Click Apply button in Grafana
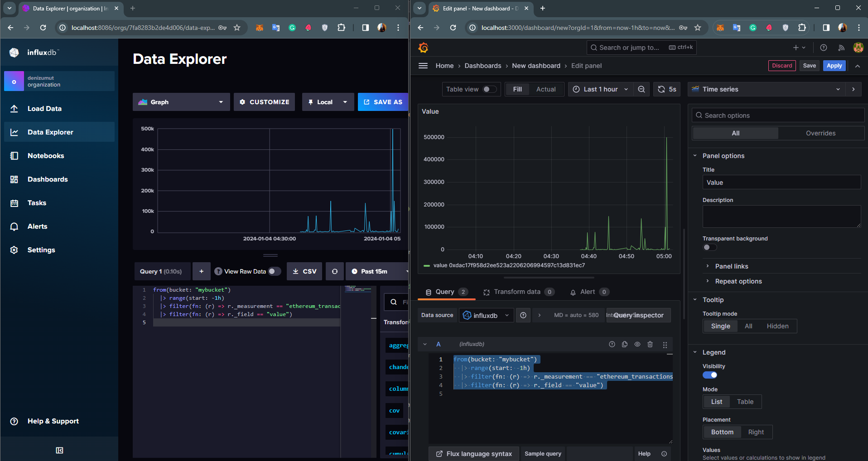868x461 pixels. [x=834, y=66]
